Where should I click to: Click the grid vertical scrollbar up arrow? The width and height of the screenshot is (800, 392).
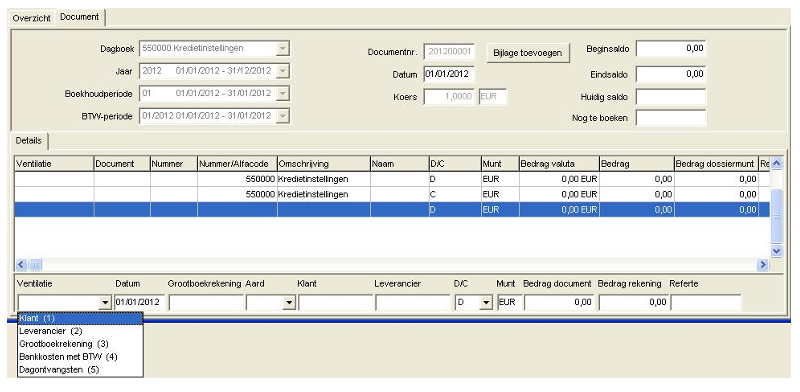[776, 163]
